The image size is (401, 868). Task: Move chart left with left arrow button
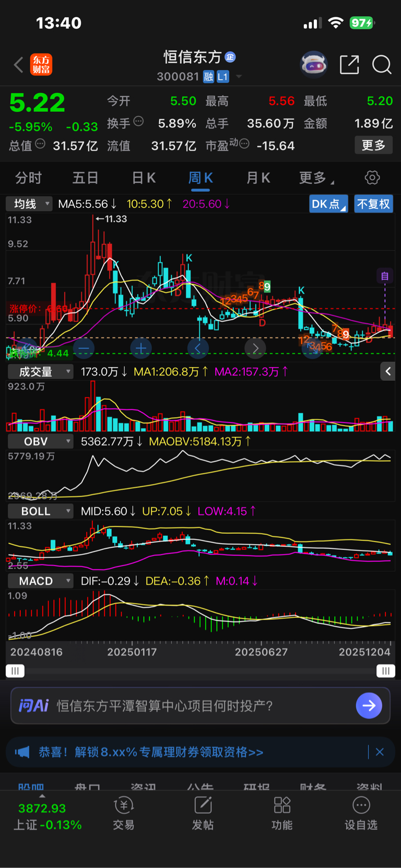point(198,348)
